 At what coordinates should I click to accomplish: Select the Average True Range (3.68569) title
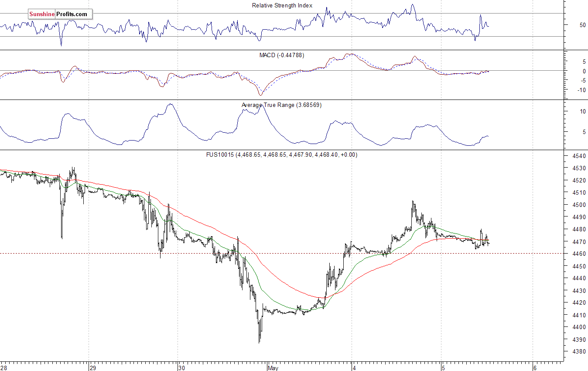tap(281, 105)
